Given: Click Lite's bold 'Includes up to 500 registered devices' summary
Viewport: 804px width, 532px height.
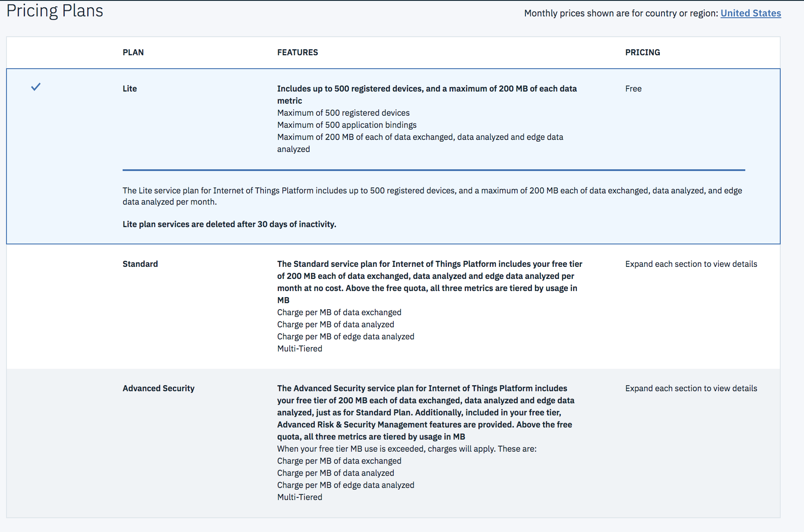Looking at the screenshot, I should 427,95.
